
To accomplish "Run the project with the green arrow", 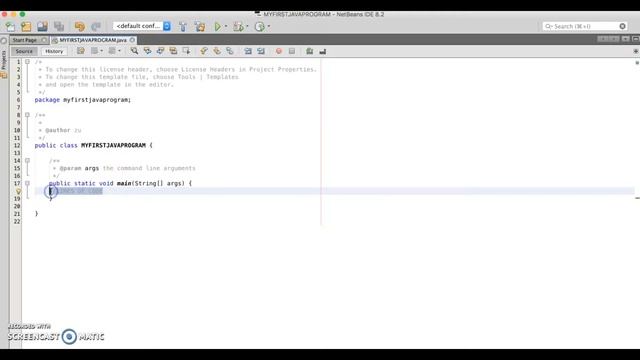I will pyautogui.click(x=218, y=27).
